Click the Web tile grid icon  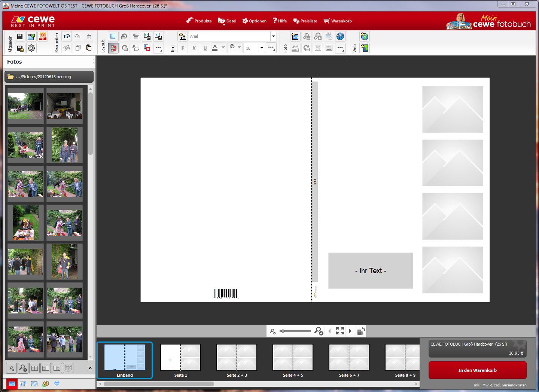tap(365, 48)
